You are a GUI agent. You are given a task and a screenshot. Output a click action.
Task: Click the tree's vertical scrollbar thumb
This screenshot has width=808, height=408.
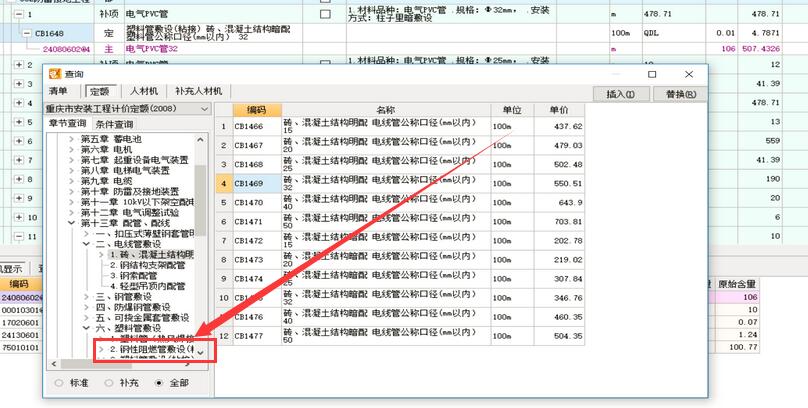[200, 200]
